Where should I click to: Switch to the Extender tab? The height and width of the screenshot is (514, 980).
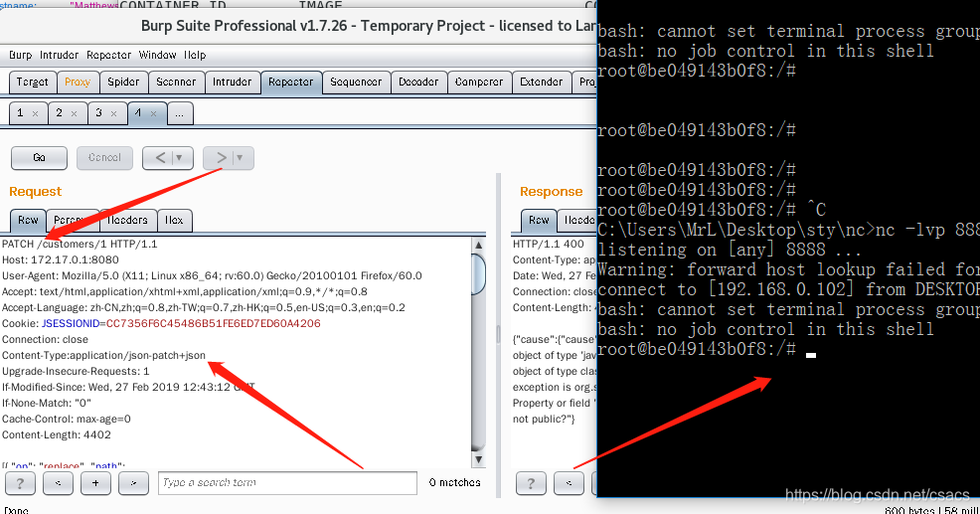coord(542,82)
